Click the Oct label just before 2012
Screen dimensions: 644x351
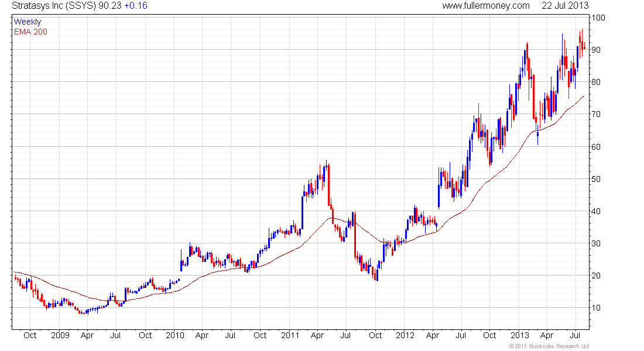375,335
